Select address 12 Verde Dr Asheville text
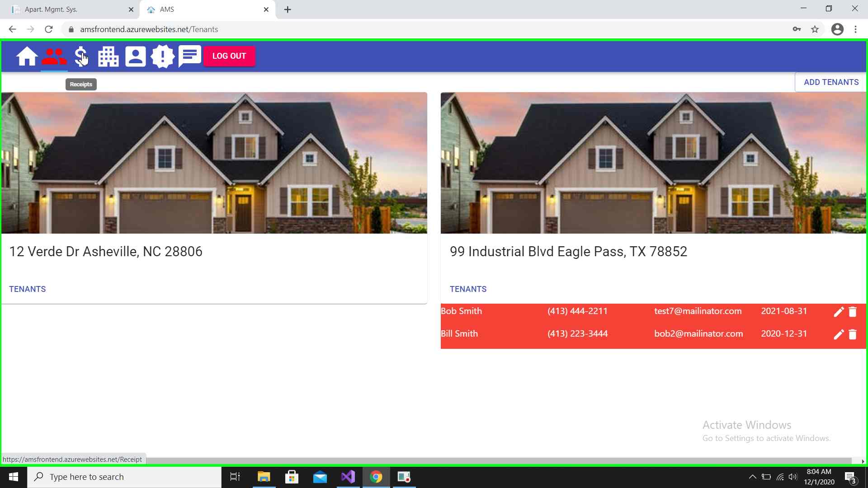Viewport: 868px width, 488px height. pos(106,252)
